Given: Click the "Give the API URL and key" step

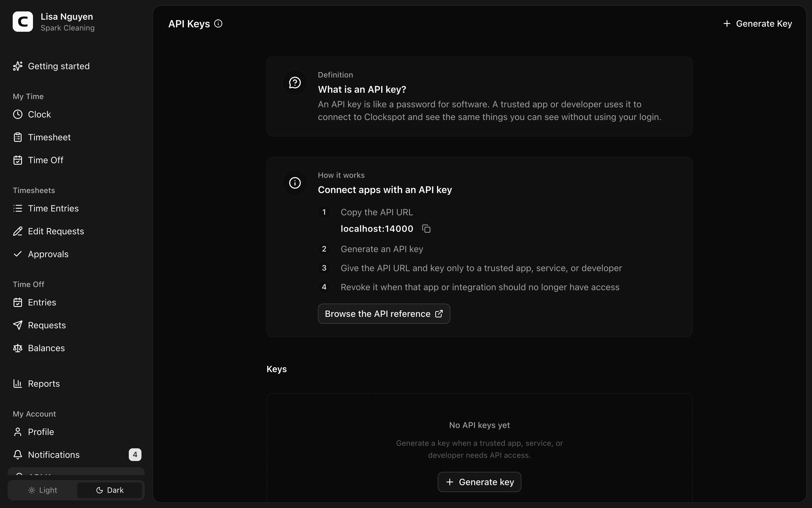Looking at the screenshot, I should point(481,268).
